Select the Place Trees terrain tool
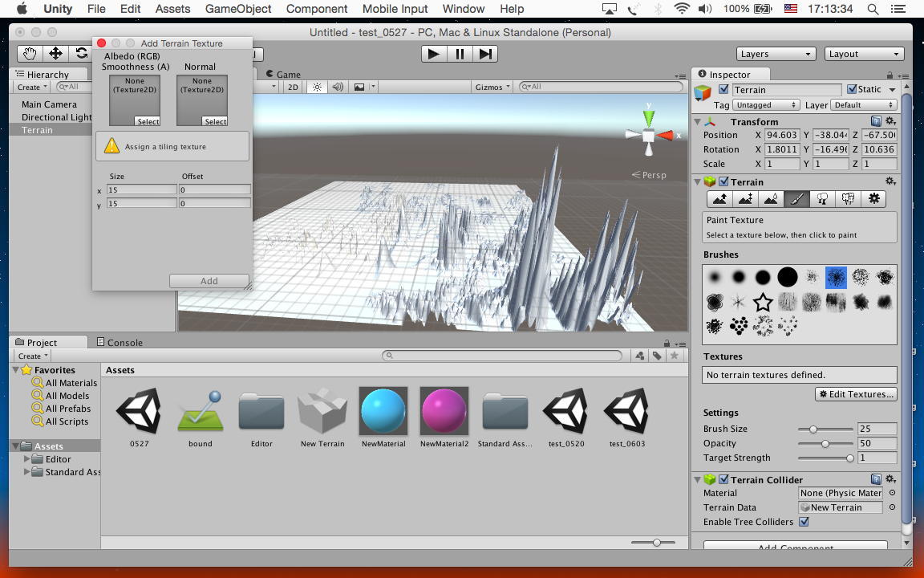924x578 pixels. (822, 199)
